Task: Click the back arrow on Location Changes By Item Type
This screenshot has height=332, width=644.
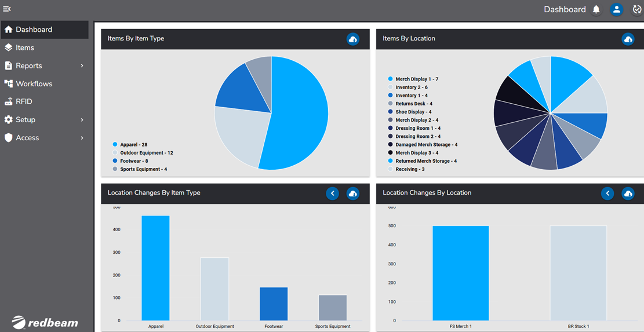Action: coord(332,194)
